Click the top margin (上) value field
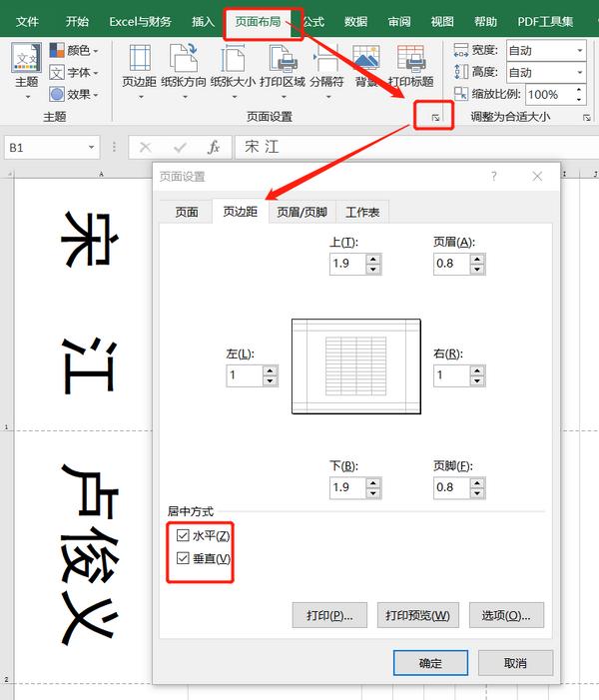Image resolution: width=599 pixels, height=700 pixels. tap(347, 265)
